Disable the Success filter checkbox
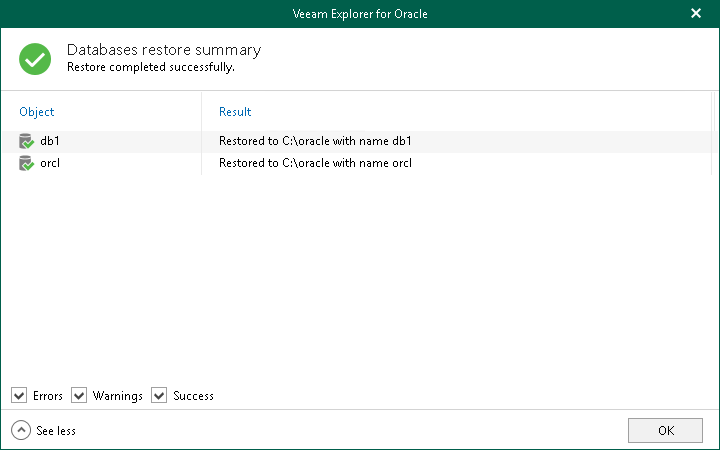This screenshot has height=450, width=720. (159, 396)
